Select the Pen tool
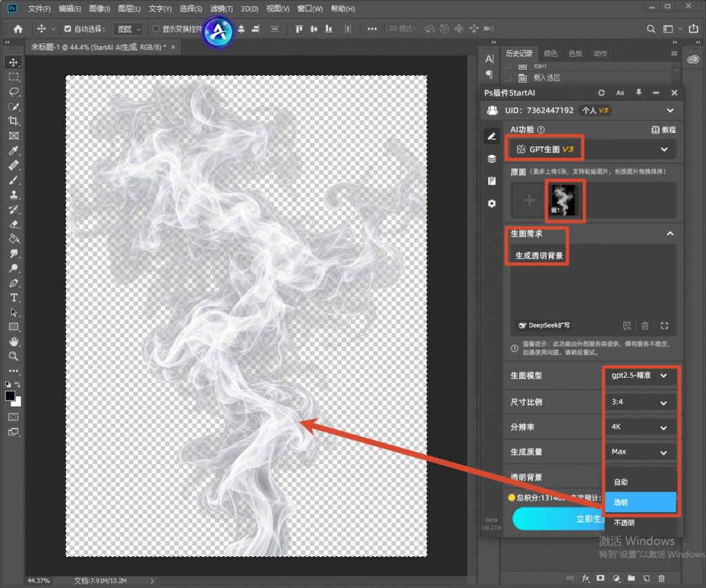The height and width of the screenshot is (588, 706). [14, 283]
